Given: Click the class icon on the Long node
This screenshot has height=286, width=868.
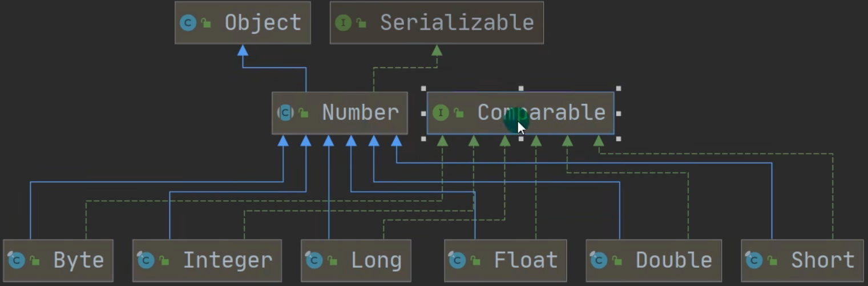Looking at the screenshot, I should coord(314,261).
